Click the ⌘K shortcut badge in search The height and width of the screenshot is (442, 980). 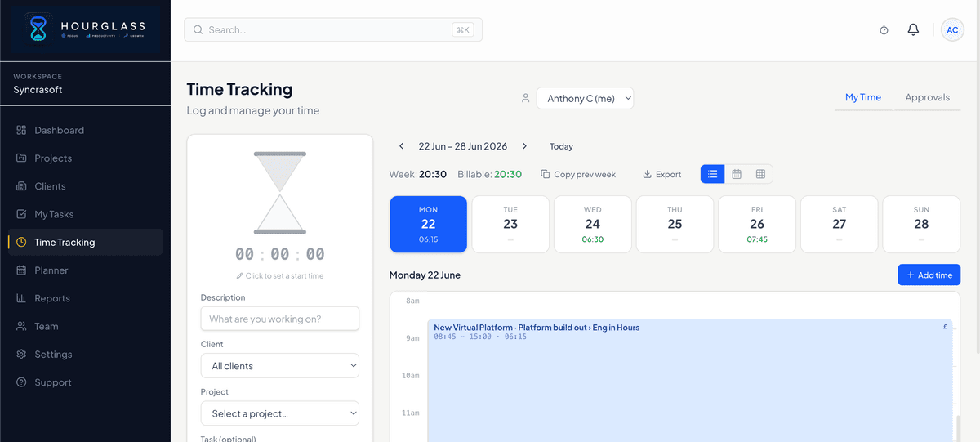(x=463, y=30)
